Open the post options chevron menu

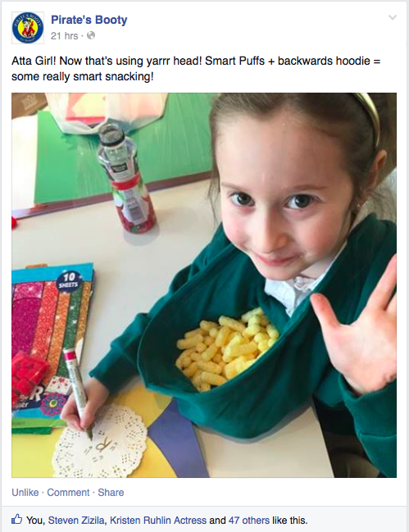tap(393, 17)
